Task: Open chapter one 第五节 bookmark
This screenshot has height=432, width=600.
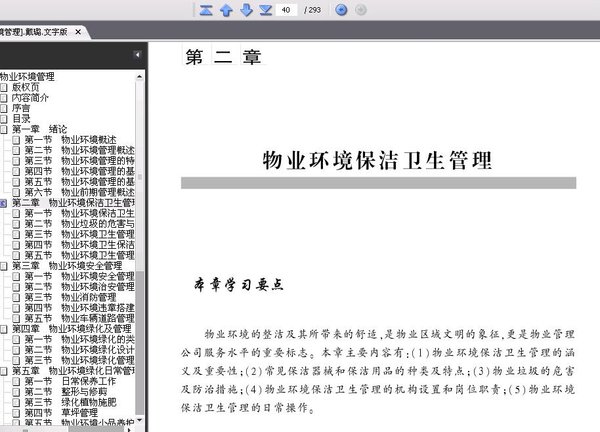Action: pyautogui.click(x=80, y=182)
